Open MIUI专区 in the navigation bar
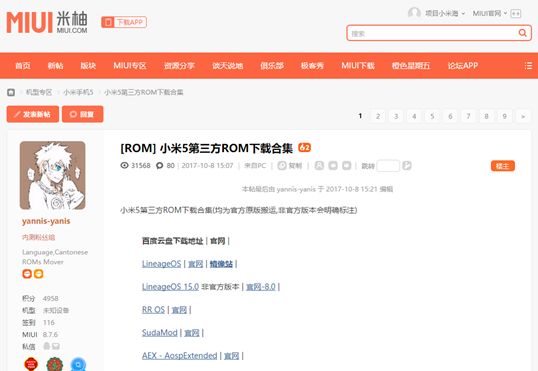The width and height of the screenshot is (538, 371). point(130,66)
